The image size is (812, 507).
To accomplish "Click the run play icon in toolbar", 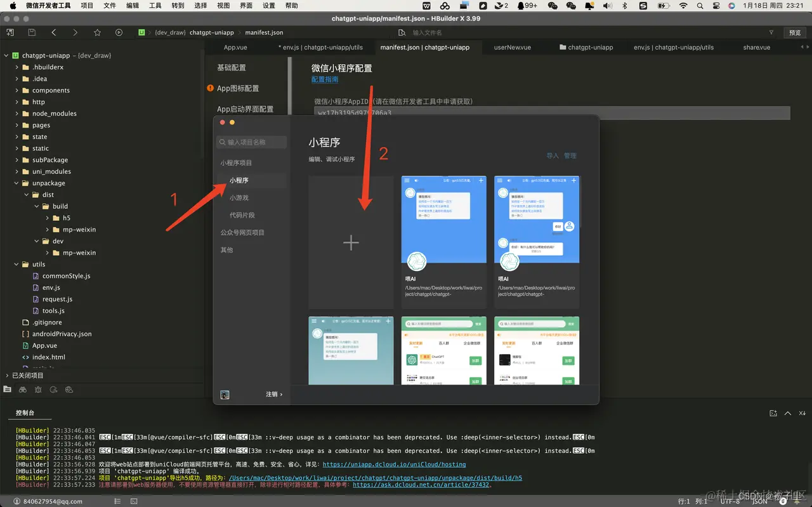I will (x=119, y=32).
